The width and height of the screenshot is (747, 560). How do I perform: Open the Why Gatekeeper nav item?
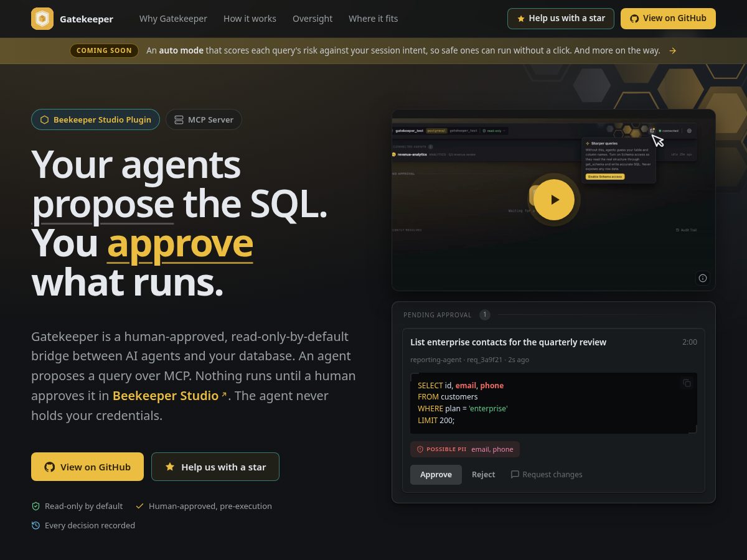173,19
